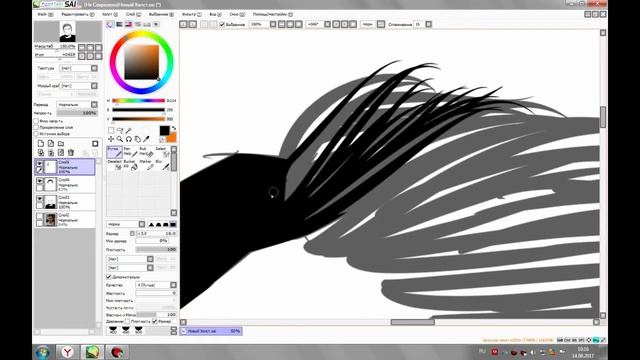Open the Нормальное blending mode dropdown
Image resolution: width=640 pixels, height=360 pixels.
pyautogui.click(x=77, y=104)
